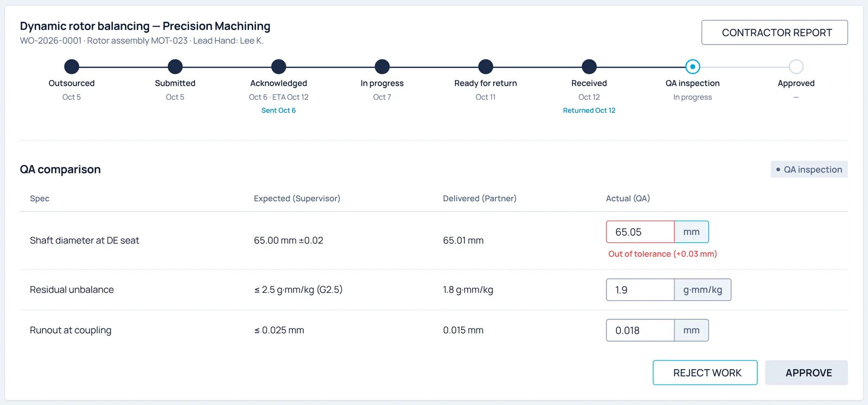Click delivered value '65.01 mm'
868x405 pixels.
pyautogui.click(x=463, y=240)
